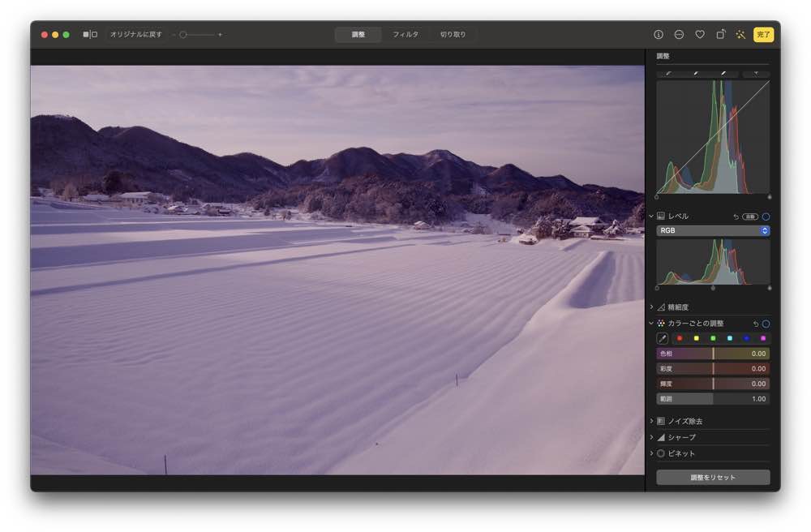Click the ビネット circle icon
Viewport: 811px width, 532px height.
click(x=661, y=453)
